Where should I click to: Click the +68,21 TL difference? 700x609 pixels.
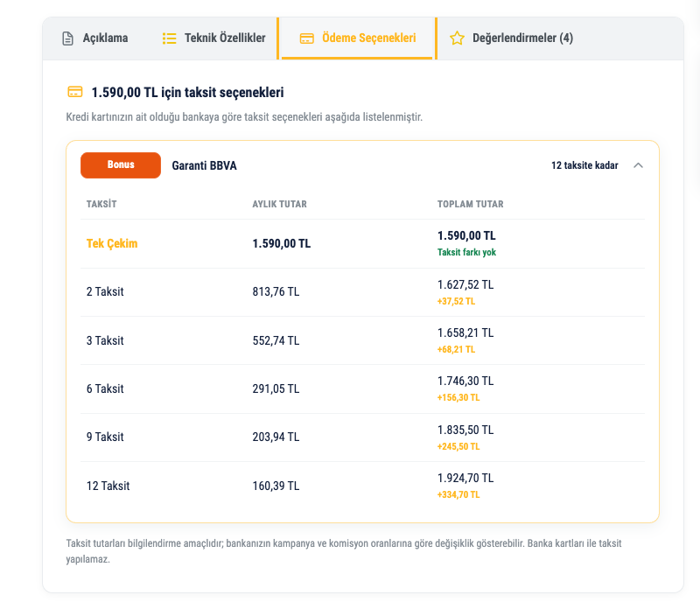[x=456, y=350]
